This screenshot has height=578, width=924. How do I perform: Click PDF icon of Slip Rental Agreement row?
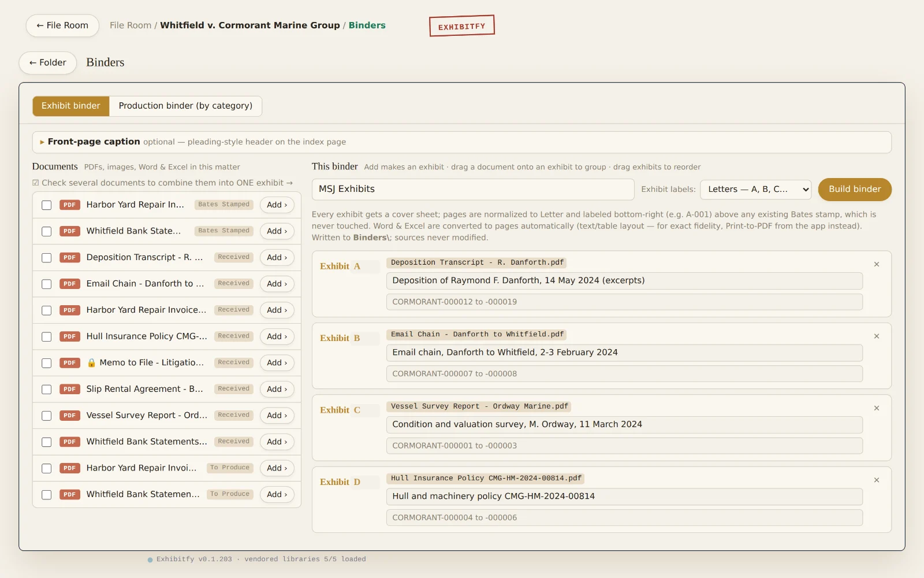[69, 389]
